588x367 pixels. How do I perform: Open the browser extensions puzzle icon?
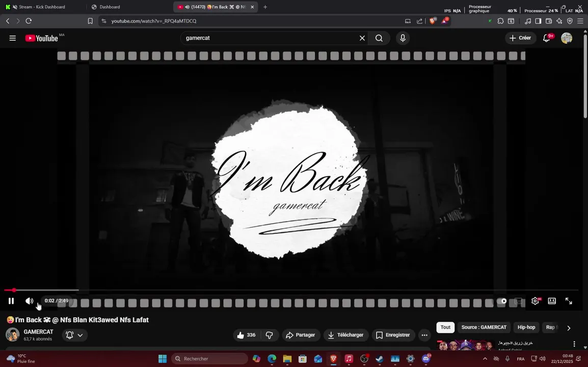pyautogui.click(x=500, y=21)
